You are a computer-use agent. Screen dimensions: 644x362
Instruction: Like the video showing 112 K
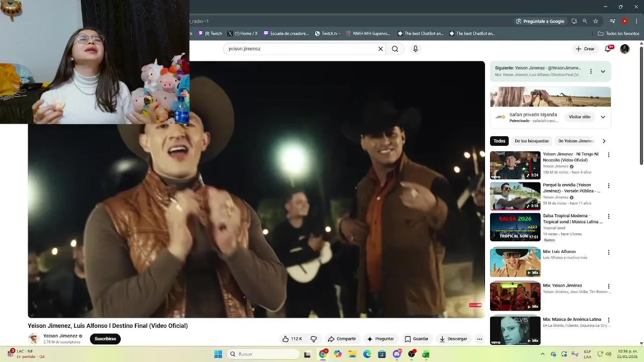pos(292,339)
